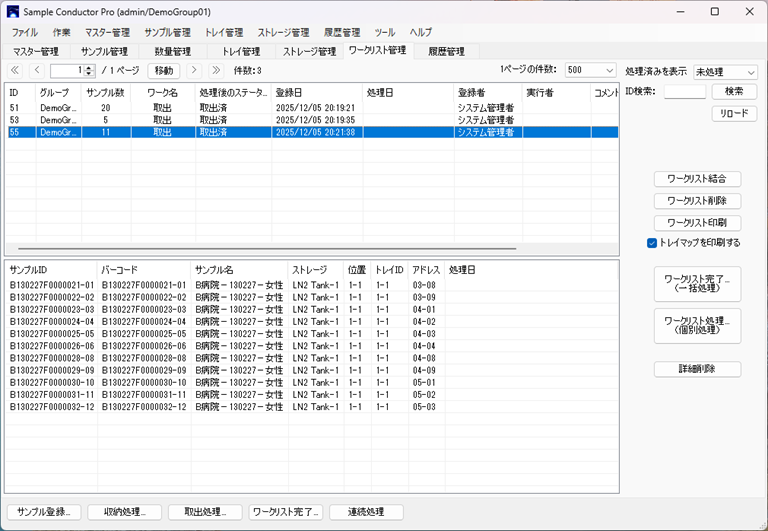Click the ID検索 input field
Image resolution: width=768 pixels, height=531 pixels.
click(684, 92)
